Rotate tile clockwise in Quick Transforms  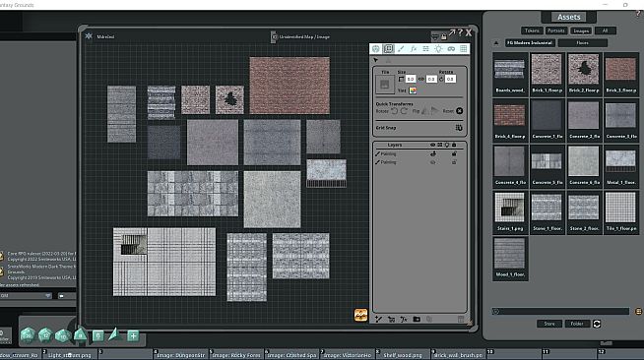pyautogui.click(x=404, y=111)
